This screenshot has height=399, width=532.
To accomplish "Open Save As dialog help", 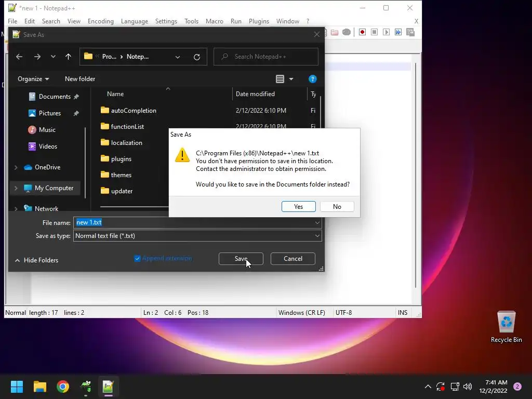I will tap(312, 79).
